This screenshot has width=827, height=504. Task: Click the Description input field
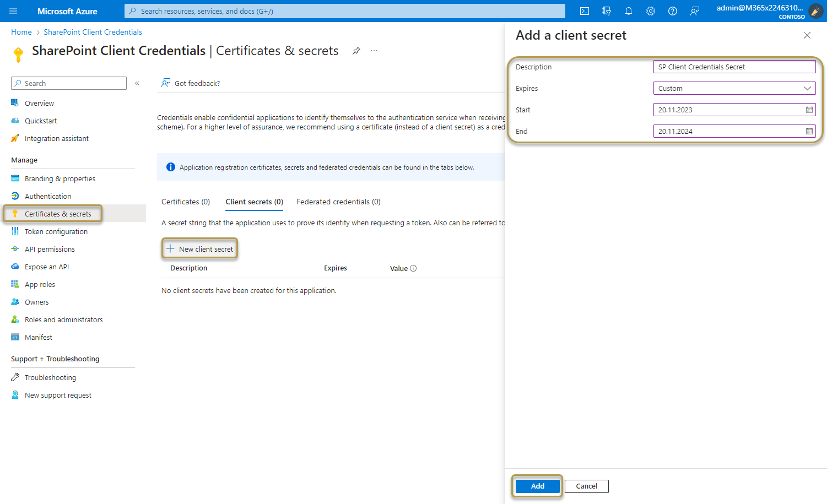pos(734,66)
